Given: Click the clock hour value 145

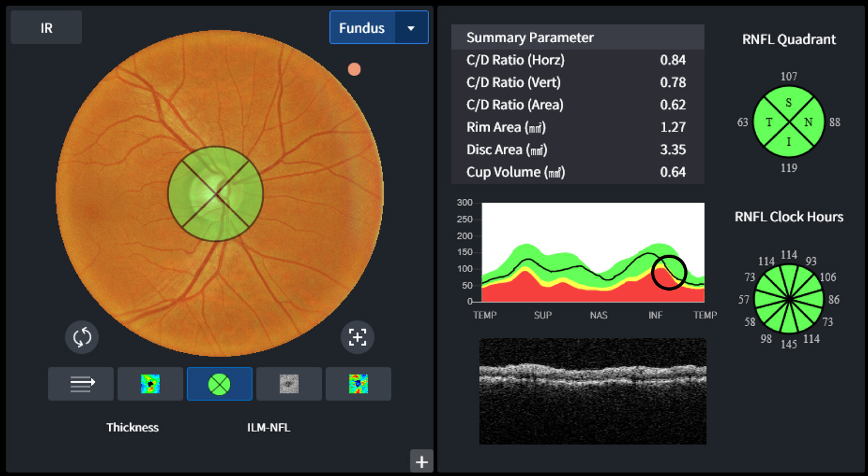Looking at the screenshot, I should click(x=789, y=345).
